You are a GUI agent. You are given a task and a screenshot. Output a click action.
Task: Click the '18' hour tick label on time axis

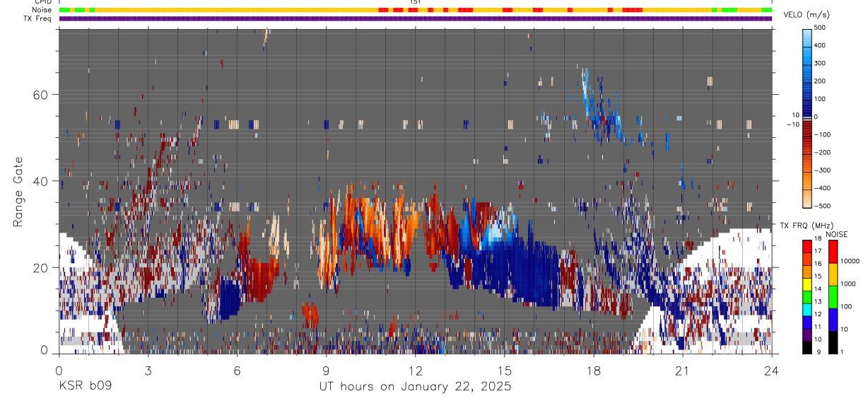coord(594,371)
